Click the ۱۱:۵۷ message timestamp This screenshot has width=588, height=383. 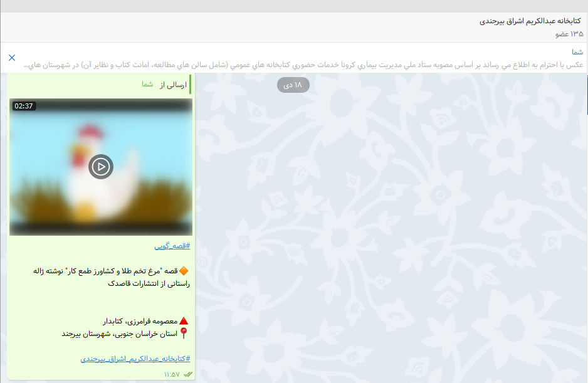[x=172, y=374]
